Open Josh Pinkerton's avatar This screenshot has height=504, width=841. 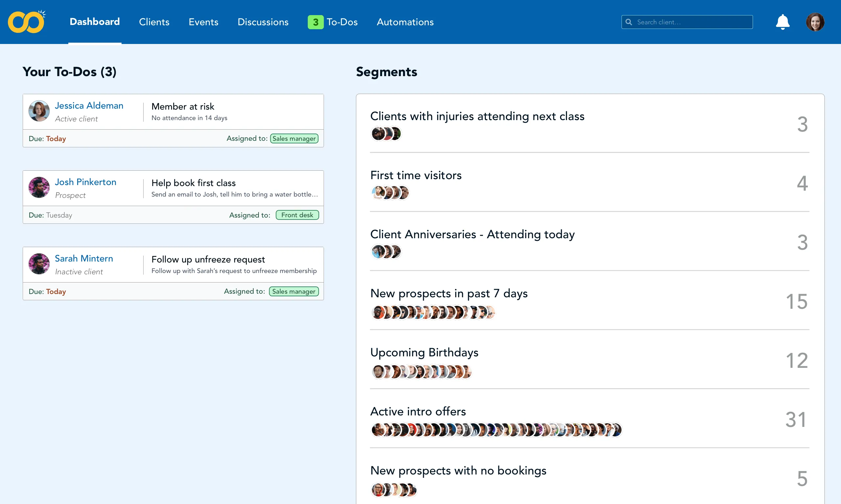(39, 187)
